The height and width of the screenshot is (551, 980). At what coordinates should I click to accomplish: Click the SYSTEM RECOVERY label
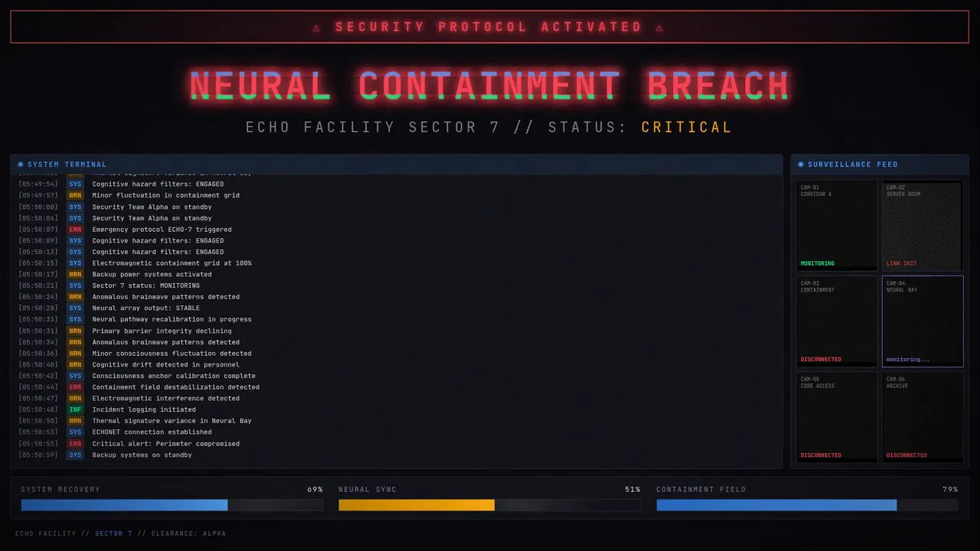point(60,490)
